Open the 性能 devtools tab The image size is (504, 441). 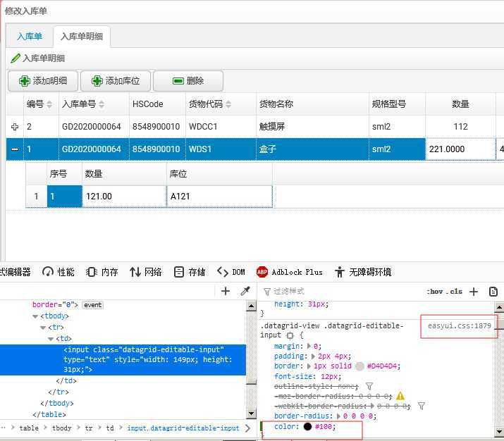59,272
